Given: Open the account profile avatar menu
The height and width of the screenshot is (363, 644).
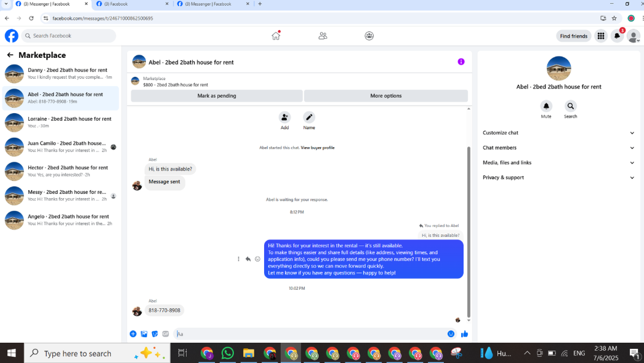Looking at the screenshot, I should point(634,36).
